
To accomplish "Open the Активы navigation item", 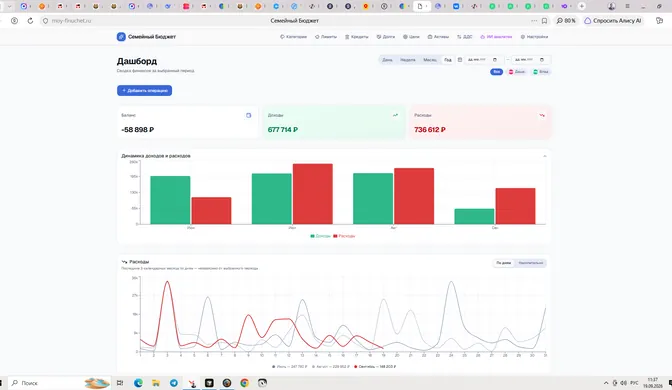I will 438,37.
